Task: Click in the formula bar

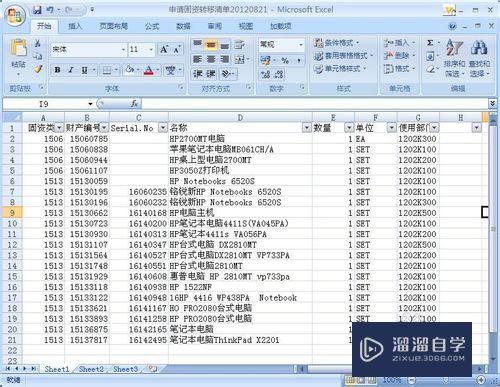Action: tap(315, 104)
